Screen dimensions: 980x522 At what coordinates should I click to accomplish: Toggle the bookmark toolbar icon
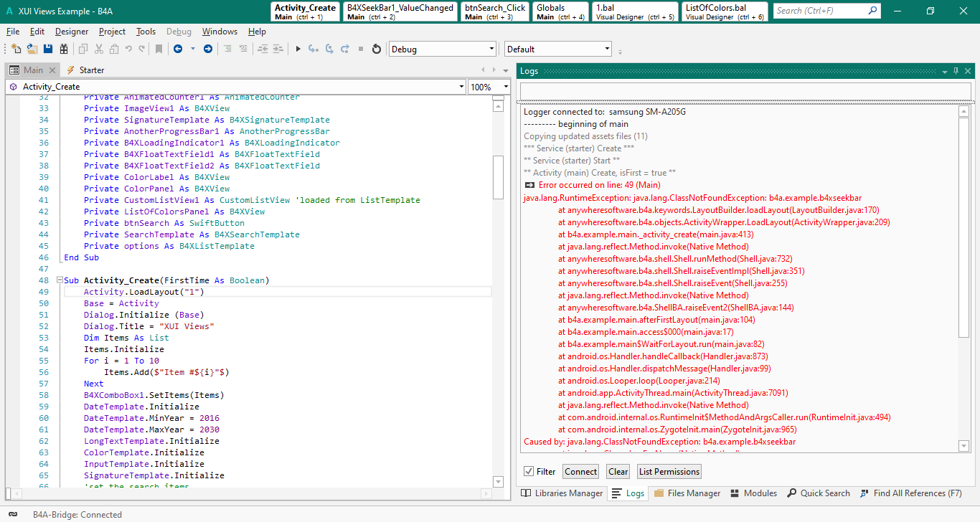pyautogui.click(x=159, y=49)
